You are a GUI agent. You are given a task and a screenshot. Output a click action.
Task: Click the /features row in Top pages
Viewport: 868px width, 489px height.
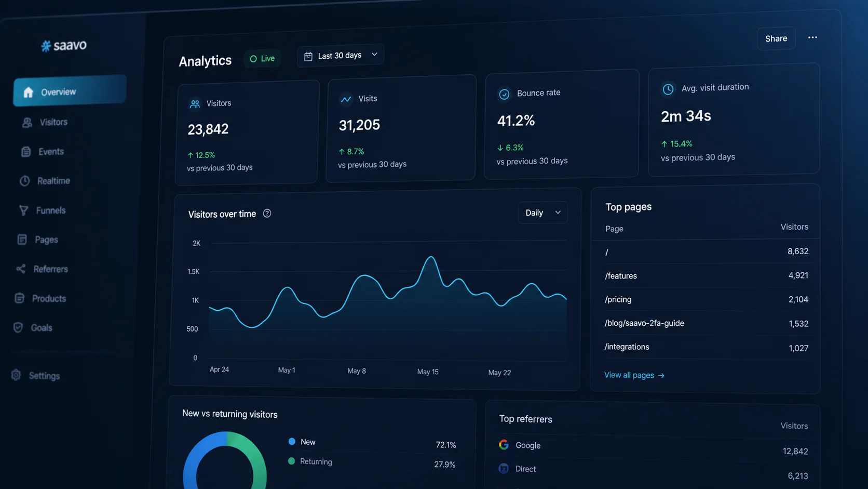click(706, 275)
